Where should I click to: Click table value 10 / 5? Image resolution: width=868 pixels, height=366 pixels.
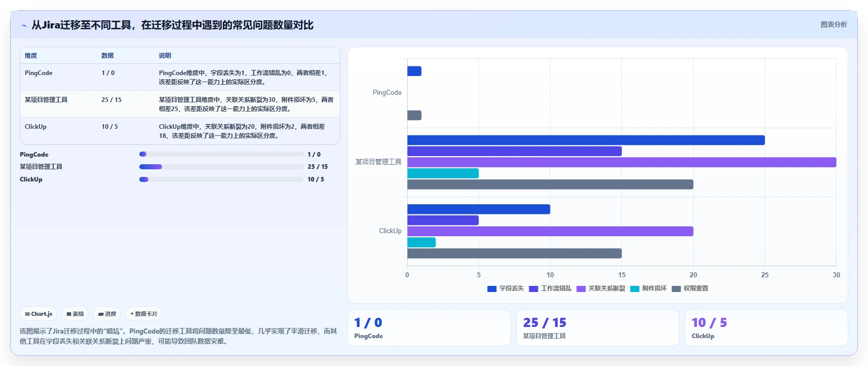109,127
